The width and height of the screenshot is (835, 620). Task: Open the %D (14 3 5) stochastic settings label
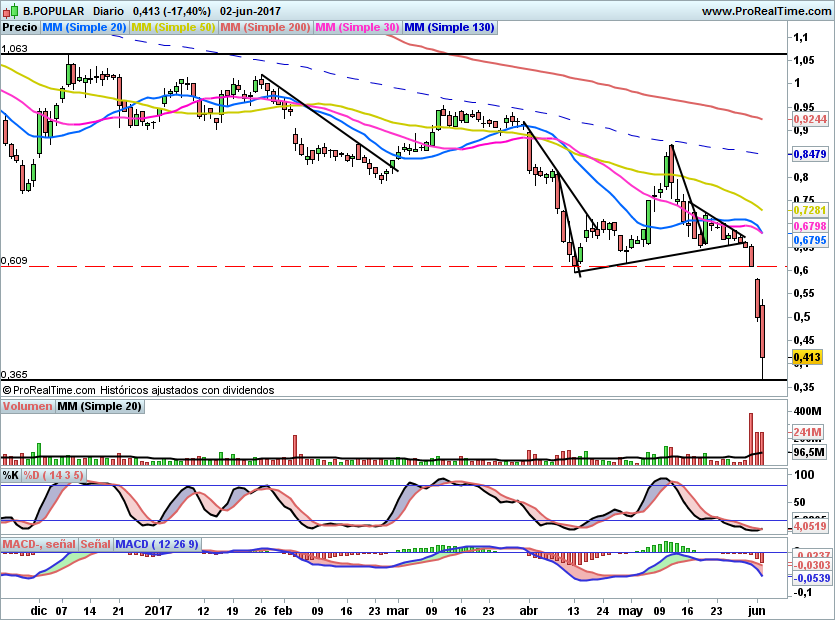coord(54,475)
